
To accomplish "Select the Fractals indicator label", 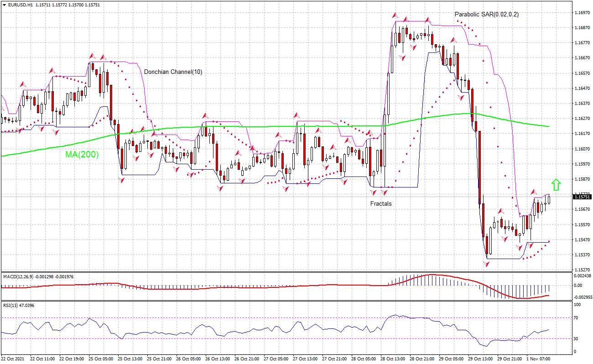I will [380, 203].
